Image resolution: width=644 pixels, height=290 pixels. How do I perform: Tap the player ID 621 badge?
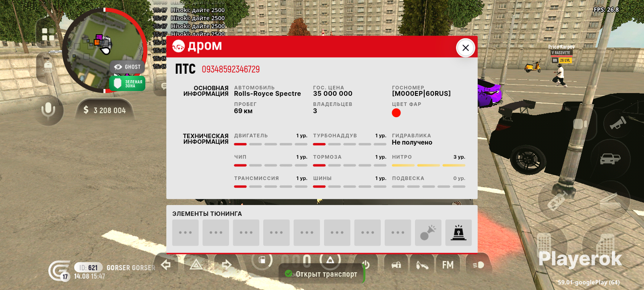89,267
